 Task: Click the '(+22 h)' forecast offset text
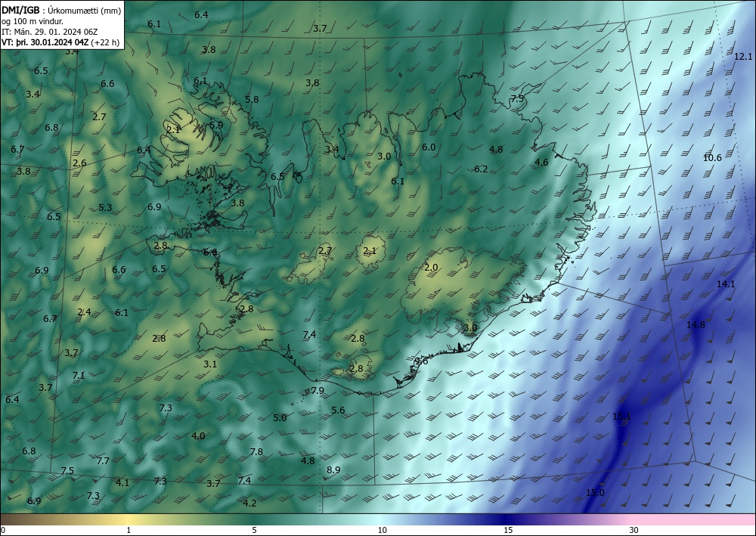(x=105, y=42)
